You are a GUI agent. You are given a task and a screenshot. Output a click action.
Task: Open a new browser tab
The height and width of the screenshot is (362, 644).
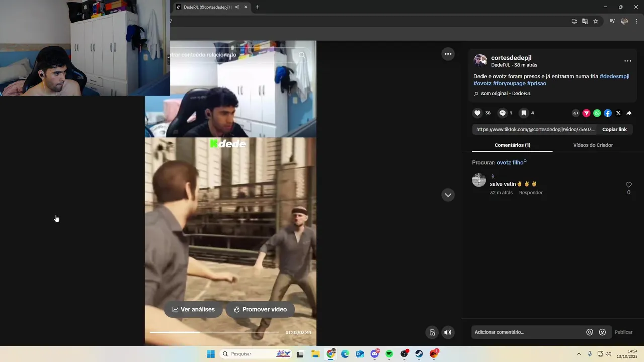258,7
